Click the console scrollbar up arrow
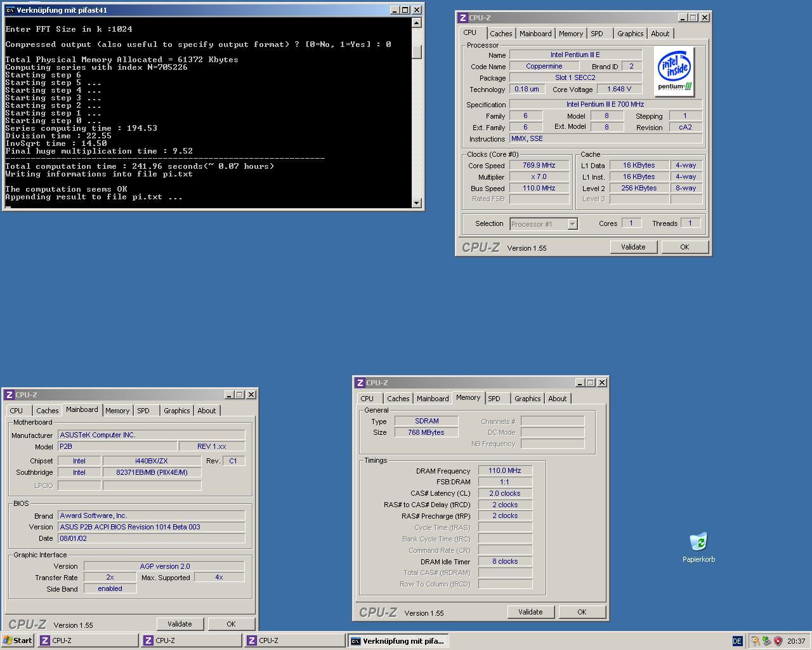This screenshot has height=650, width=812. [417, 23]
